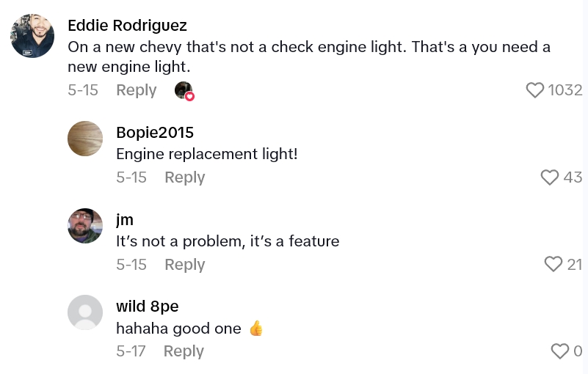Click "Engine replacement light!" comment text

206,155
